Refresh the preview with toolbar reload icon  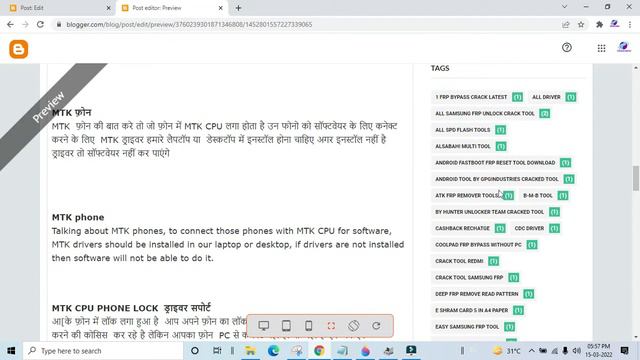coord(376,326)
